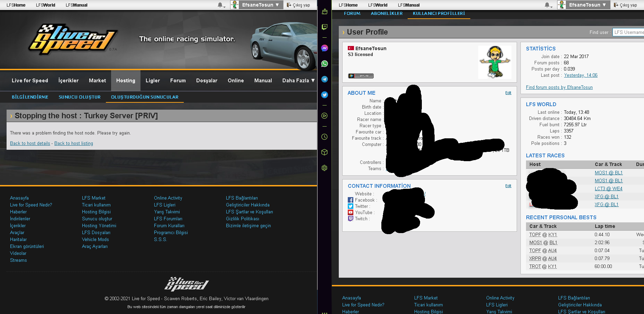Click Turkish flag beside EfsaneTosun profile name
644x314 pixels.
[x=351, y=48]
